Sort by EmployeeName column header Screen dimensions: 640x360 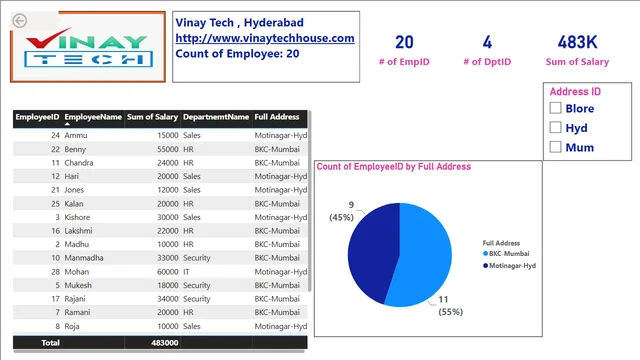[x=93, y=117]
